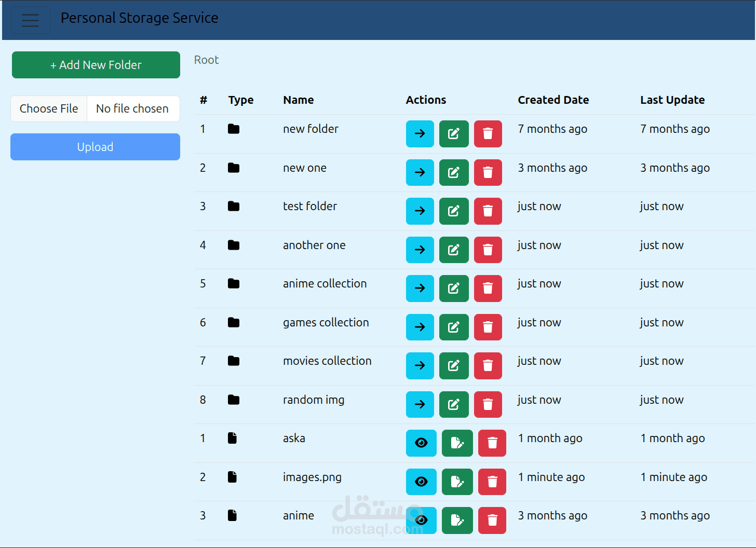This screenshot has height=548, width=756.
Task: Click the Add New Folder button
Action: click(96, 65)
